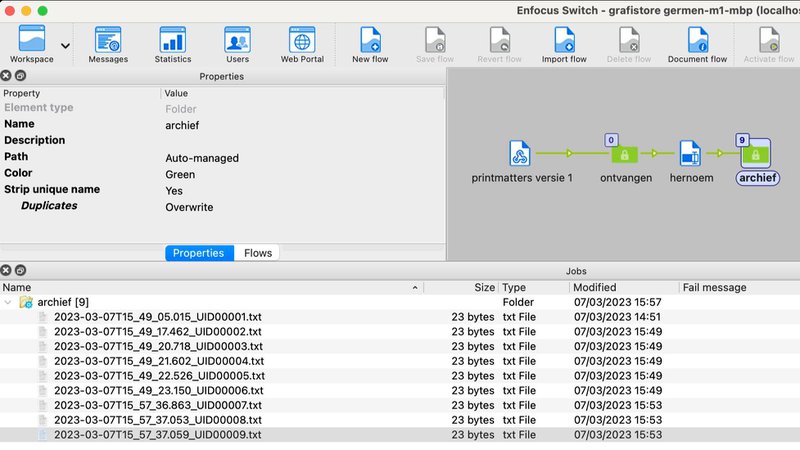The image size is (800, 450).
Task: Collapse the archief [9] folder tree
Action: click(x=9, y=302)
